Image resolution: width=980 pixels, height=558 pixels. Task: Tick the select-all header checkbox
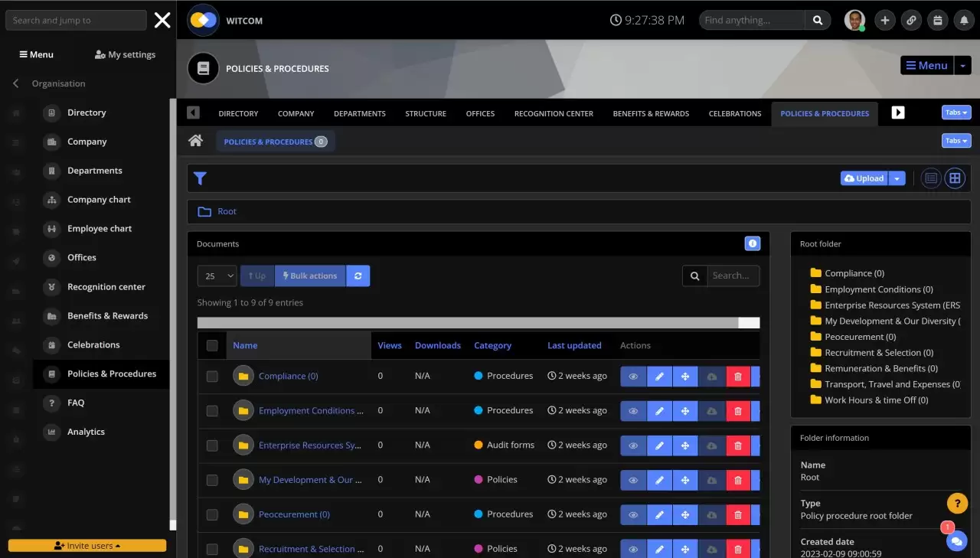tap(212, 345)
